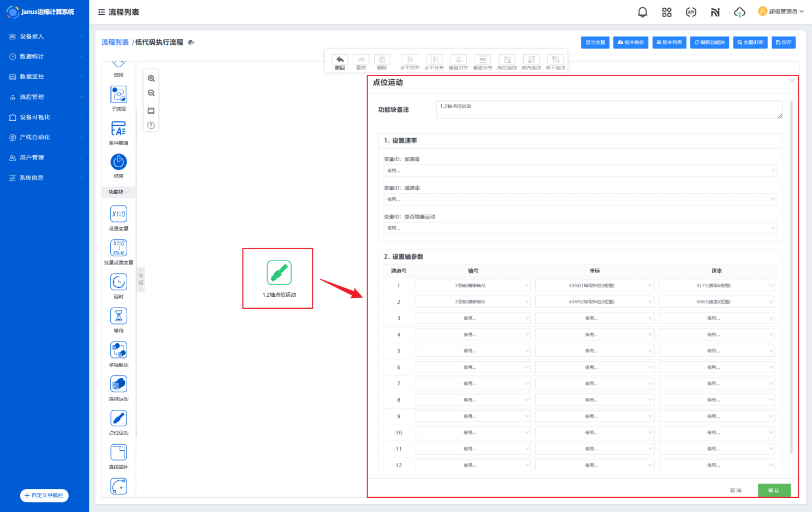
Task: Click the 子流程 (sub-process) node icon
Action: 118,95
